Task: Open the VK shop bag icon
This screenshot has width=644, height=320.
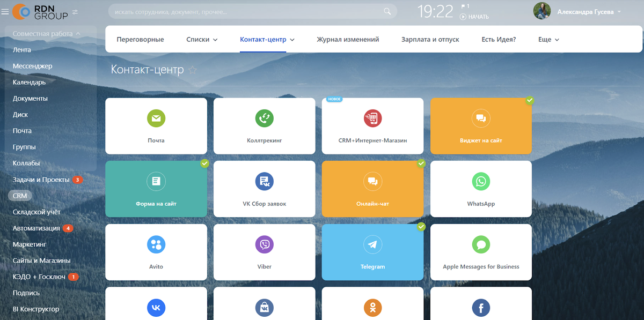Action: coord(265,308)
